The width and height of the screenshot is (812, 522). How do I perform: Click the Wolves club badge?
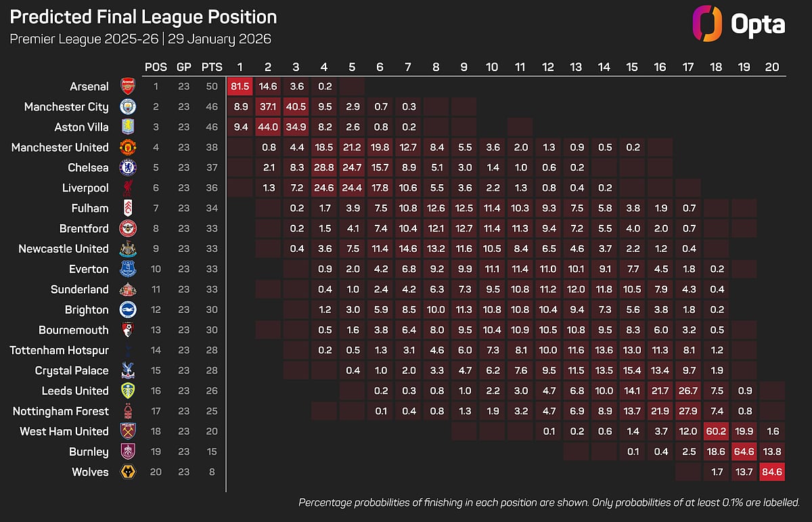(x=127, y=472)
